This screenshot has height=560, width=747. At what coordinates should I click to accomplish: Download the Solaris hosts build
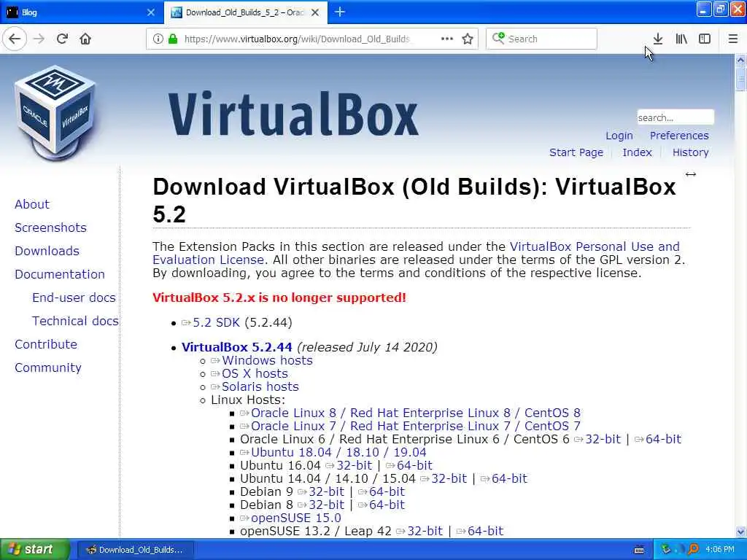(x=260, y=386)
